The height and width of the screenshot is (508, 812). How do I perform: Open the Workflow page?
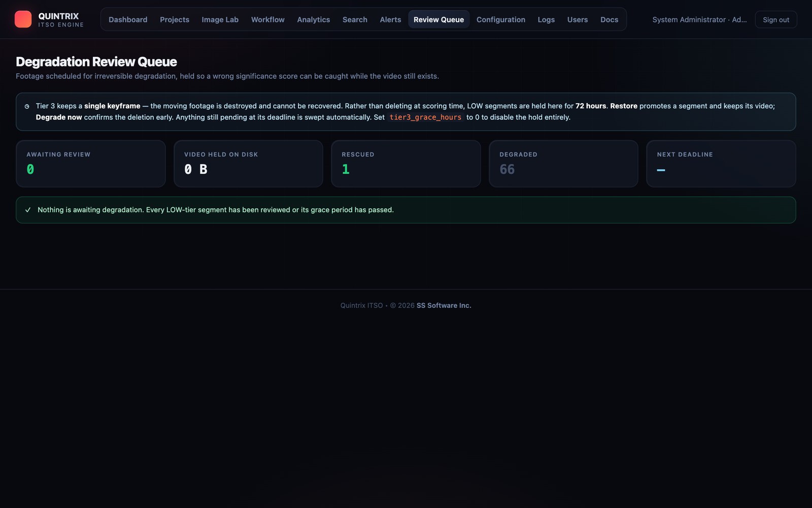(267, 19)
